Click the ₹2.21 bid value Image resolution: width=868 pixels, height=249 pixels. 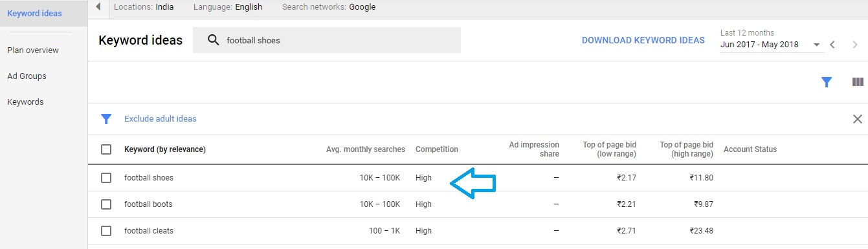(627, 204)
